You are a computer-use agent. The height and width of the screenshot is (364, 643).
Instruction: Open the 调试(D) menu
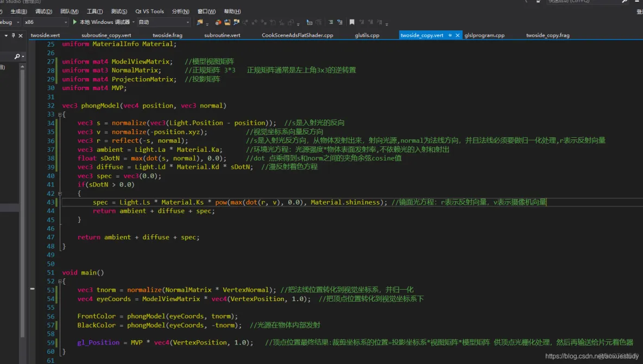pos(43,11)
